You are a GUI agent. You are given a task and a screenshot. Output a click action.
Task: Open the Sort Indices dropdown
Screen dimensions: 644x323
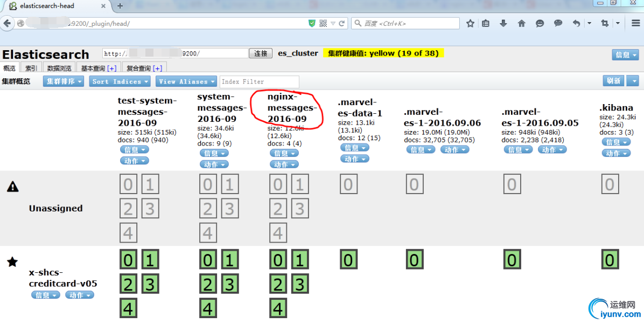(x=120, y=81)
